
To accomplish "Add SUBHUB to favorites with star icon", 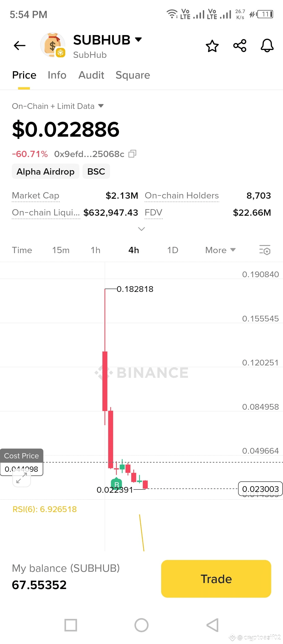I will tap(212, 46).
